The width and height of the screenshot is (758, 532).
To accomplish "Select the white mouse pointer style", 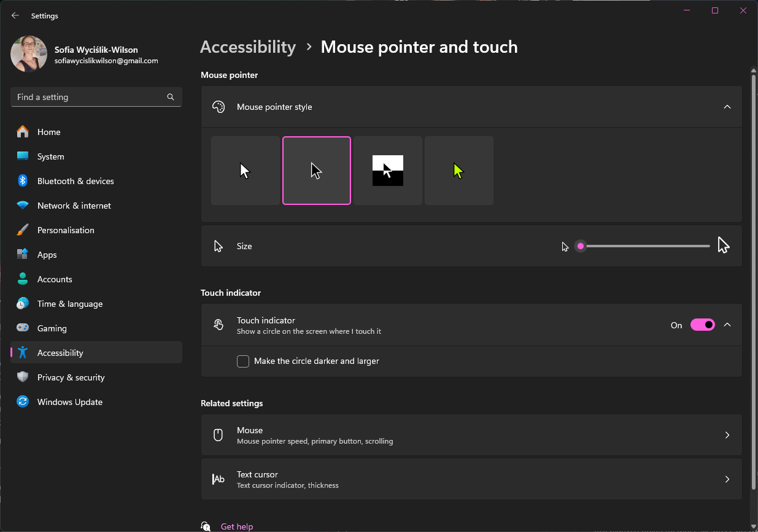I will tap(245, 171).
